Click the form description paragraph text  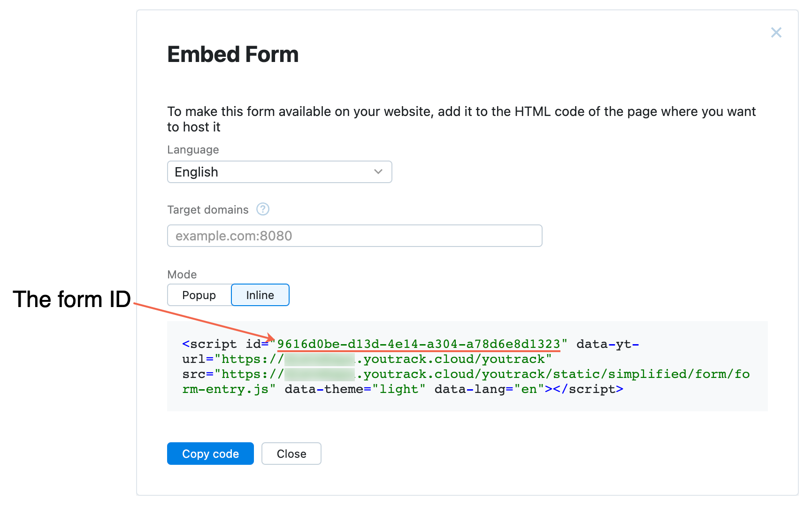461,119
